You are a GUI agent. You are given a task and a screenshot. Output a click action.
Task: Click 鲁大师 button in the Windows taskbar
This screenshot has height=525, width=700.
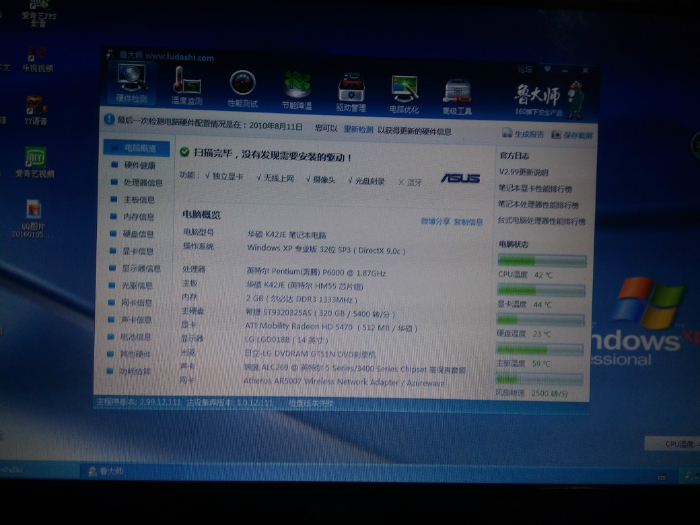[105, 470]
